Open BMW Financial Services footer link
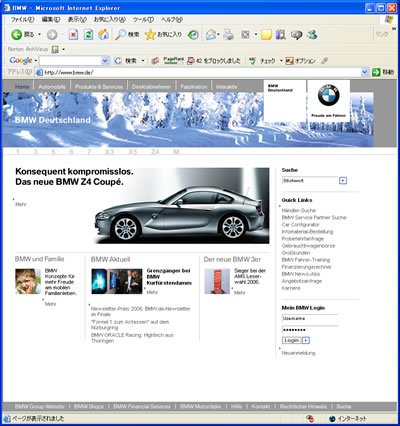Image resolution: width=400 pixels, height=426 pixels. (142, 406)
